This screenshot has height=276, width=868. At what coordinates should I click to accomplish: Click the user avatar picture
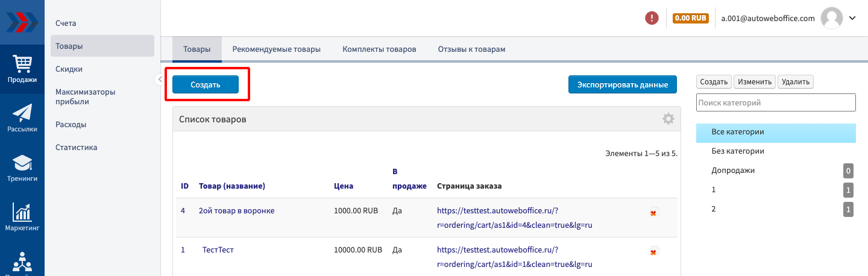832,18
